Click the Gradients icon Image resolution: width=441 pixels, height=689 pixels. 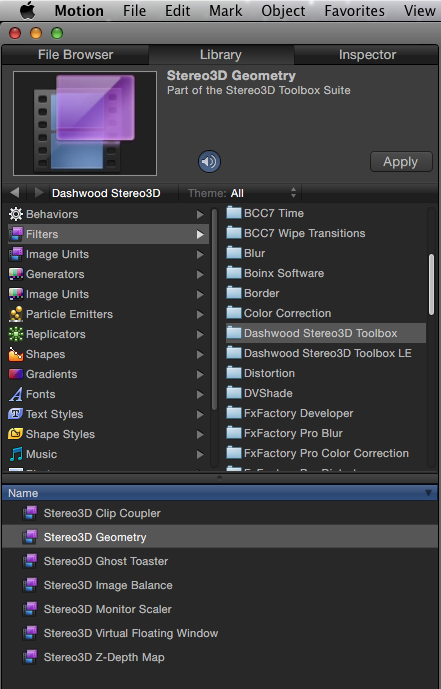click(16, 374)
